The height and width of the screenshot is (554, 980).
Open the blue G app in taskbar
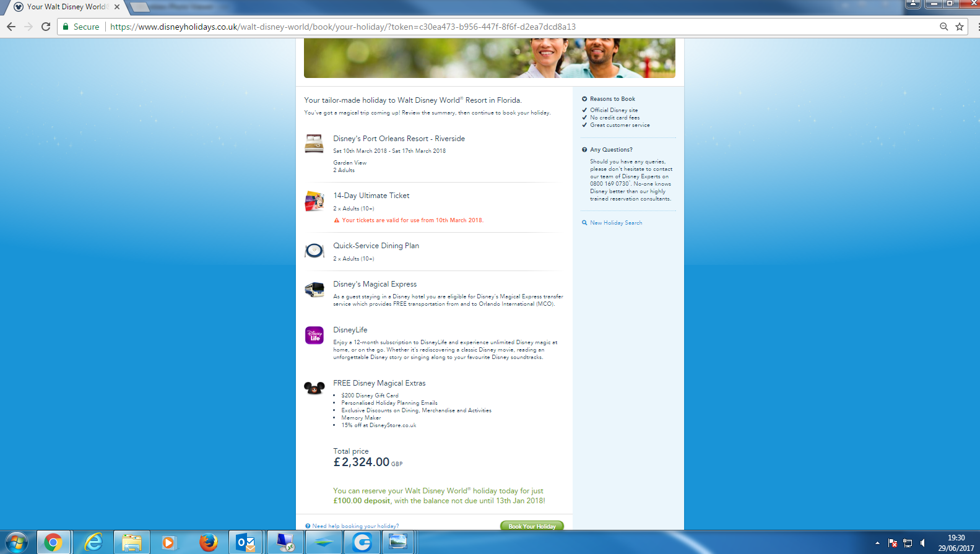[362, 543]
